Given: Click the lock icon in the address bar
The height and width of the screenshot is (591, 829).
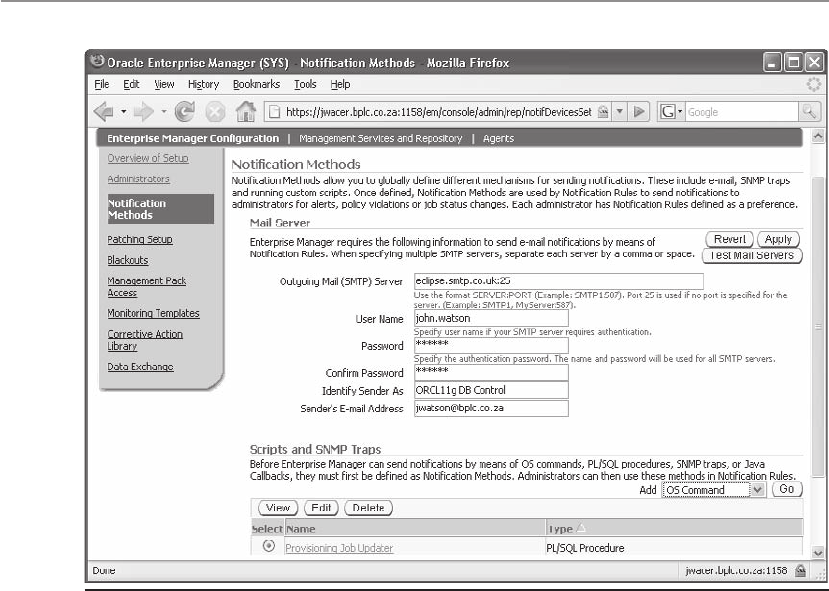Looking at the screenshot, I should (603, 112).
